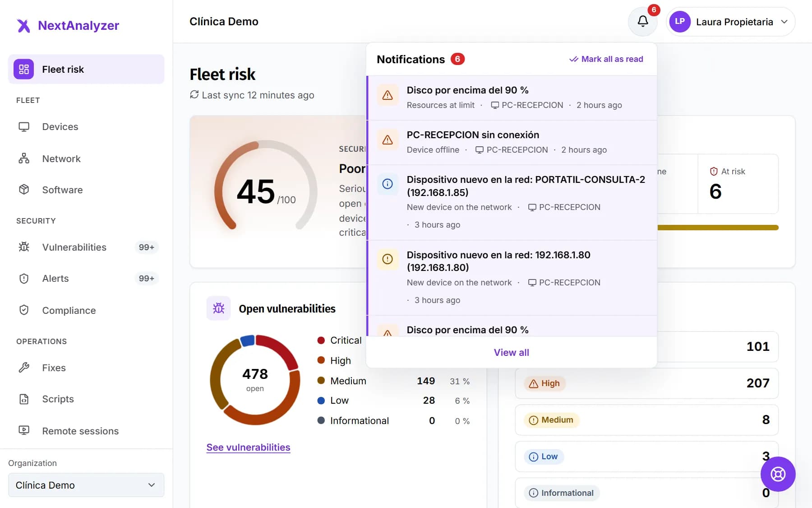The height and width of the screenshot is (508, 812).
Task: Click the Fixes wrench icon
Action: click(24, 368)
